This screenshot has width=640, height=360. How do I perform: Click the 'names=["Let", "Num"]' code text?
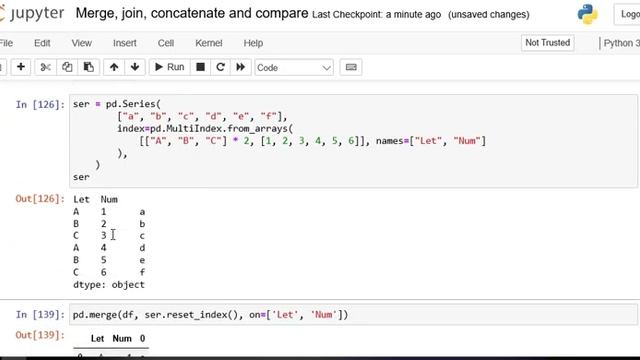(431, 141)
